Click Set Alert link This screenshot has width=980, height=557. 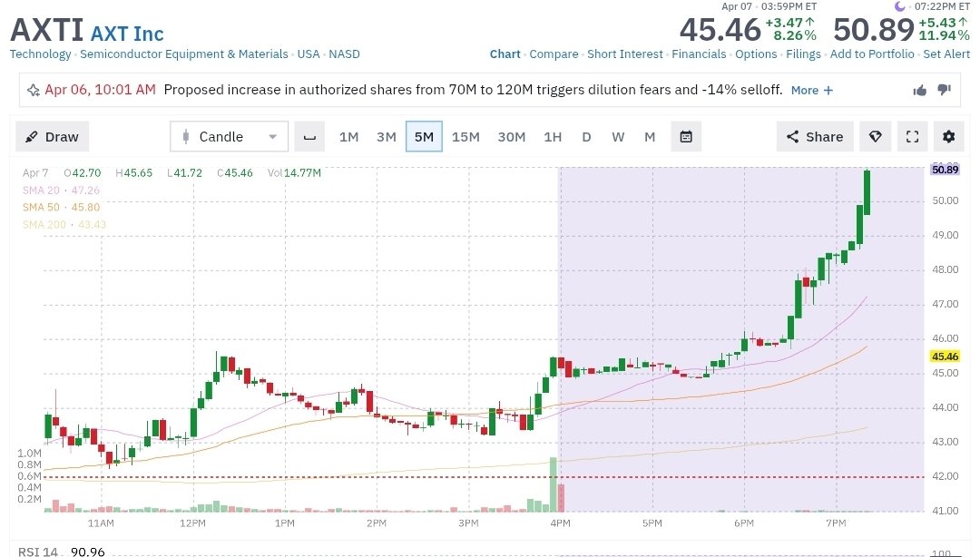tap(946, 54)
